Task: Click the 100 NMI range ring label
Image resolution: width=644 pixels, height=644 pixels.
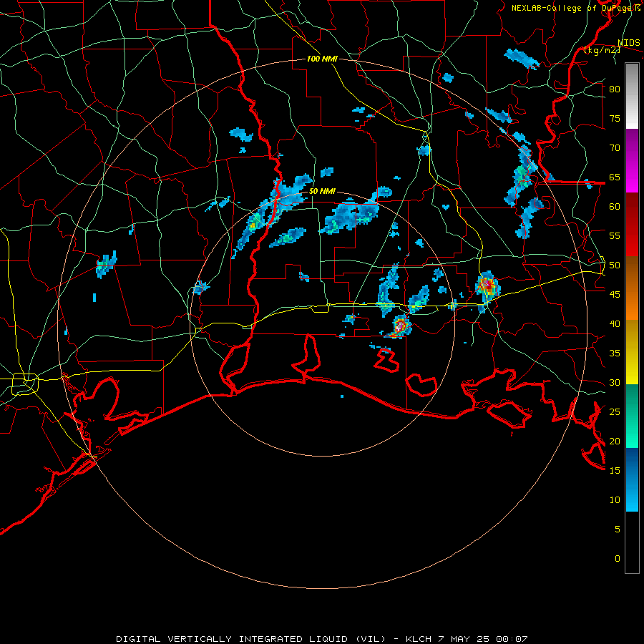Action: click(x=322, y=59)
